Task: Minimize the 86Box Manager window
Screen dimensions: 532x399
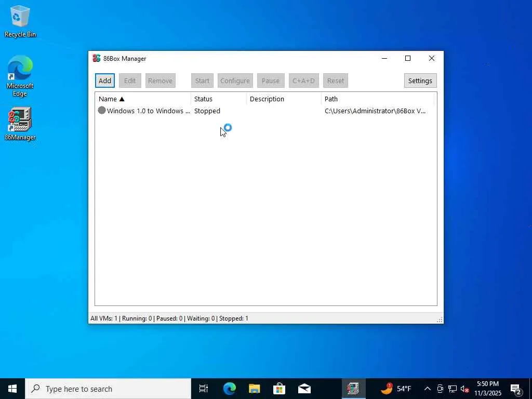Action: coord(384,58)
